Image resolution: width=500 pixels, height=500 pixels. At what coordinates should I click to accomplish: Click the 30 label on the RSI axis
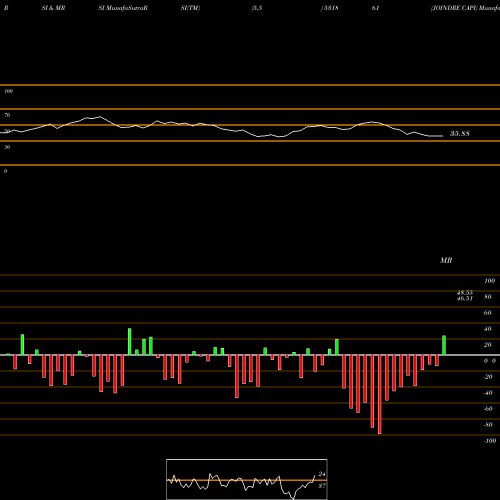(x=7, y=147)
